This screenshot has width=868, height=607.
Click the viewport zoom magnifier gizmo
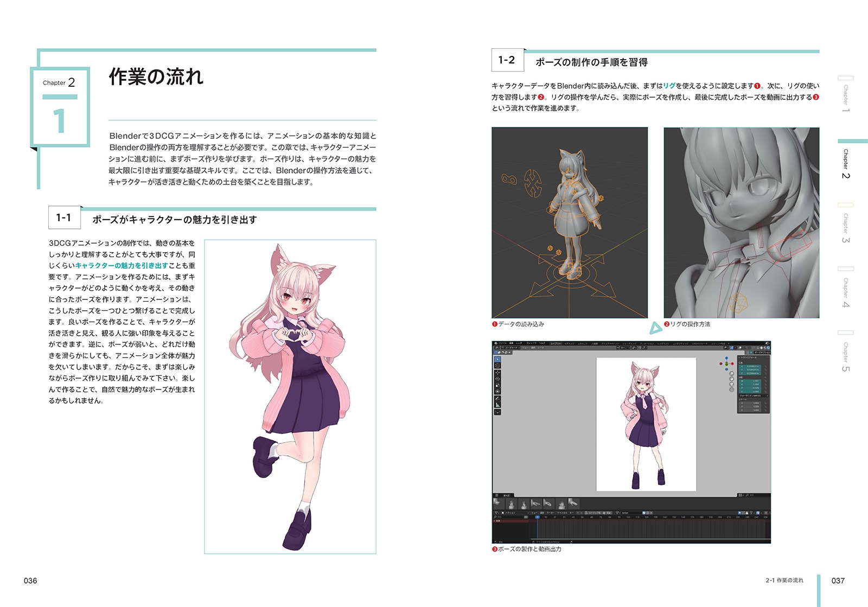tap(732, 373)
